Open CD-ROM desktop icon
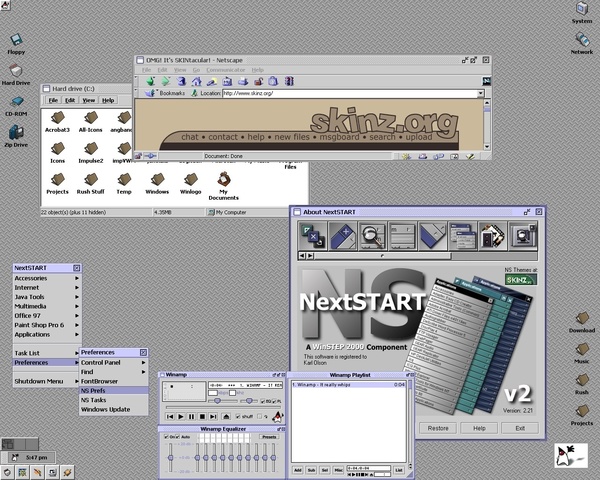600x480 pixels. click(x=16, y=106)
